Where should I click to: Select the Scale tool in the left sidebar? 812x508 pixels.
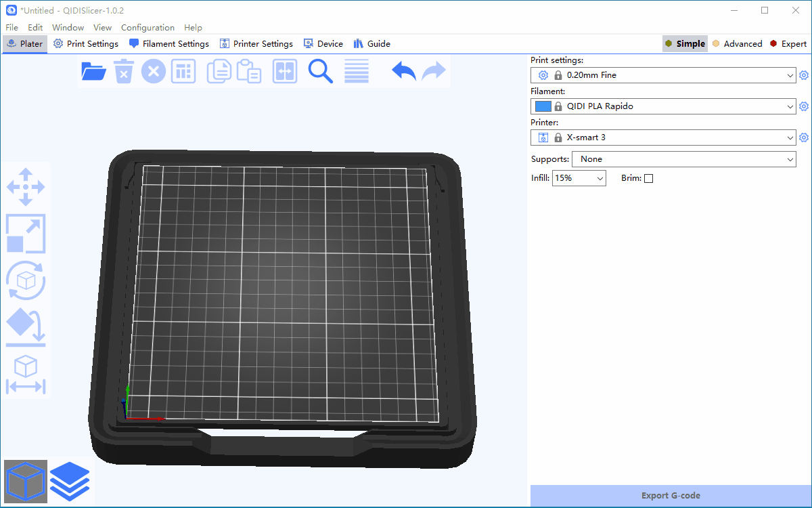pyautogui.click(x=25, y=234)
